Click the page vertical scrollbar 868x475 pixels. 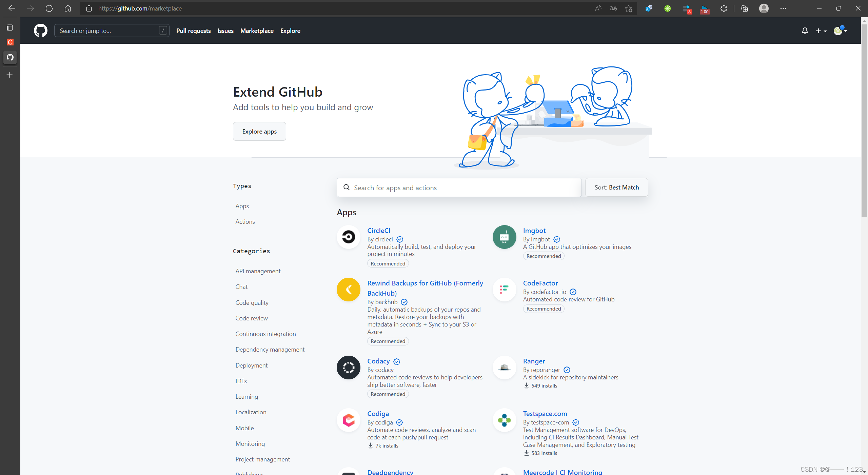coord(864,119)
